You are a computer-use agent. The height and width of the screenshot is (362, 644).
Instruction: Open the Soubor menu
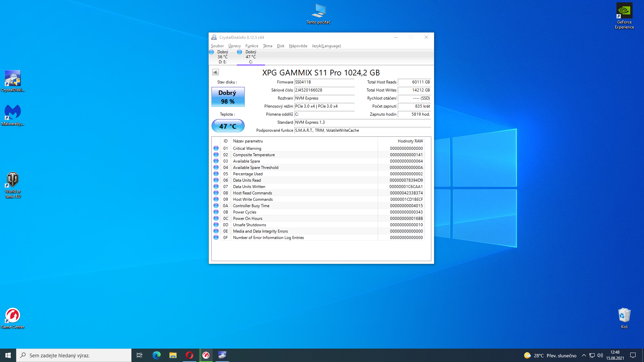tap(217, 46)
